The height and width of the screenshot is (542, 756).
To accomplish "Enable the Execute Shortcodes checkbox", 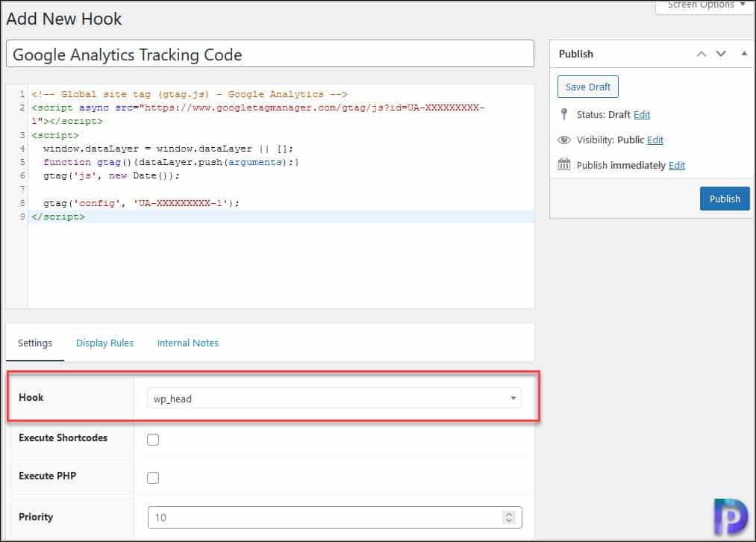I will click(x=153, y=439).
